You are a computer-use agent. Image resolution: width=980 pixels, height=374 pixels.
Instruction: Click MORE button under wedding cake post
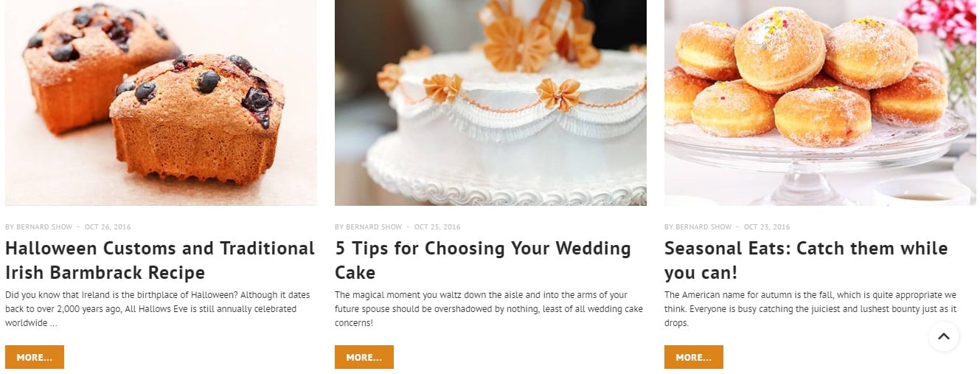click(x=364, y=357)
